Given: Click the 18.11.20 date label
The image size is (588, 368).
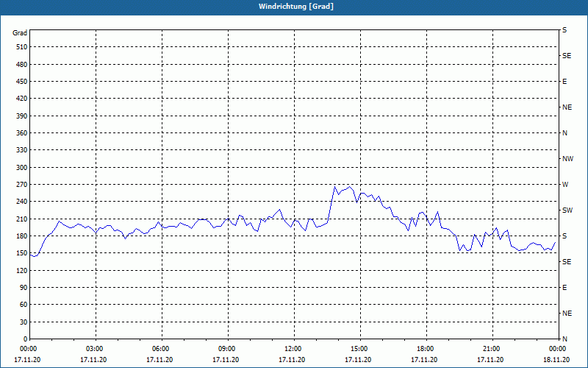Looking at the screenshot, I should coord(556,360).
